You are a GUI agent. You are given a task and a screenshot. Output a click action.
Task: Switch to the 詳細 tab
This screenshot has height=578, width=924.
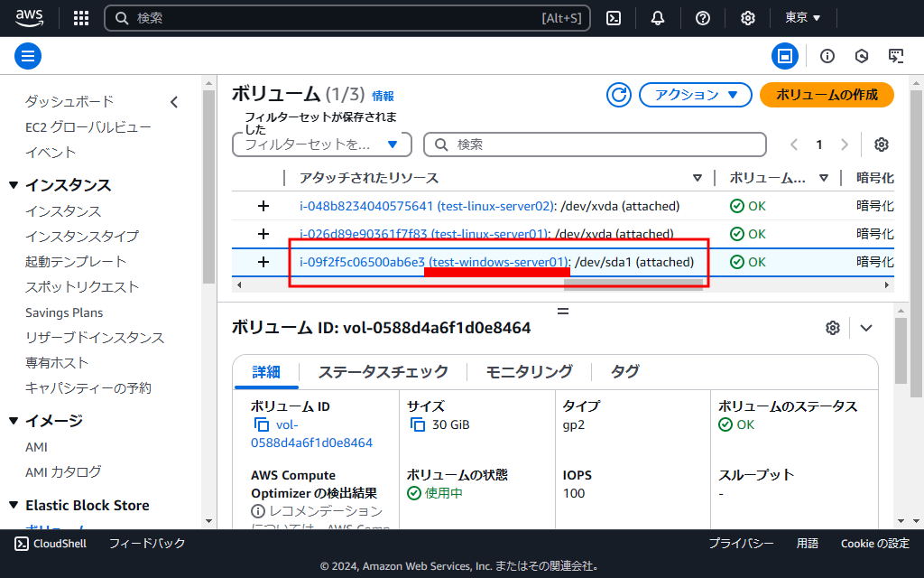tap(266, 372)
